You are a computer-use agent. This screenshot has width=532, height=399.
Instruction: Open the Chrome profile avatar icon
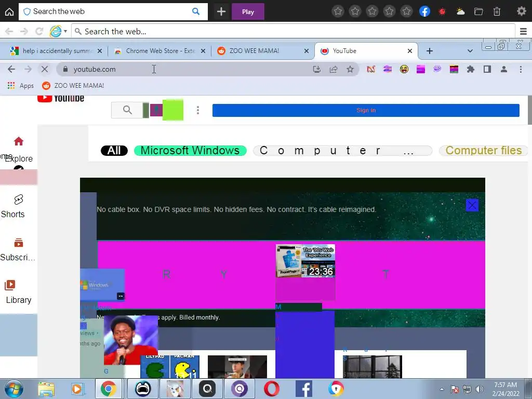(504, 69)
